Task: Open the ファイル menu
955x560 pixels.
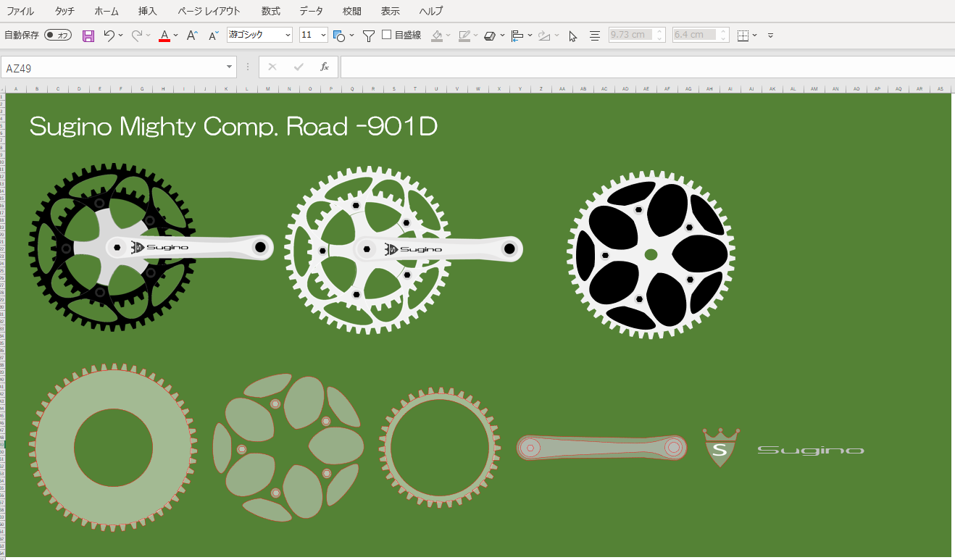Action: pyautogui.click(x=20, y=12)
